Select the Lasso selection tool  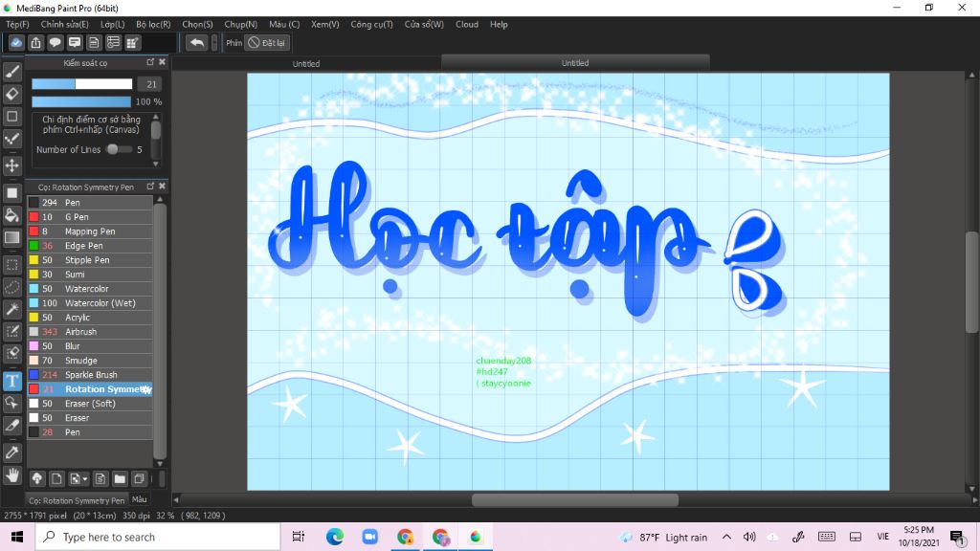(11, 287)
